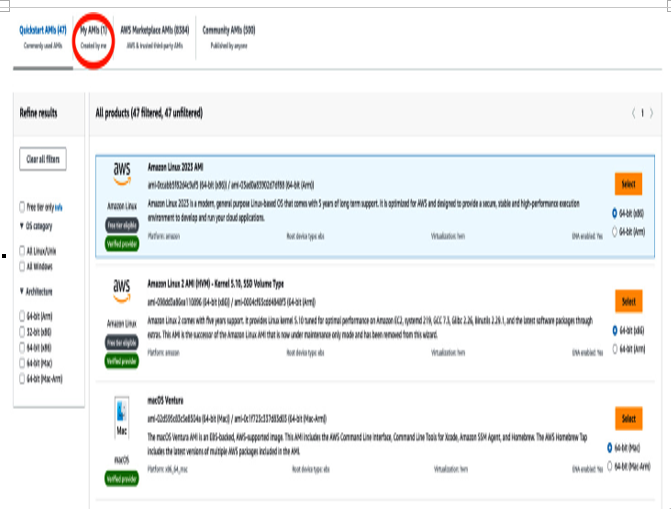Click Verified provider badge on macOS Ventura
671x517 pixels.
pyautogui.click(x=122, y=478)
